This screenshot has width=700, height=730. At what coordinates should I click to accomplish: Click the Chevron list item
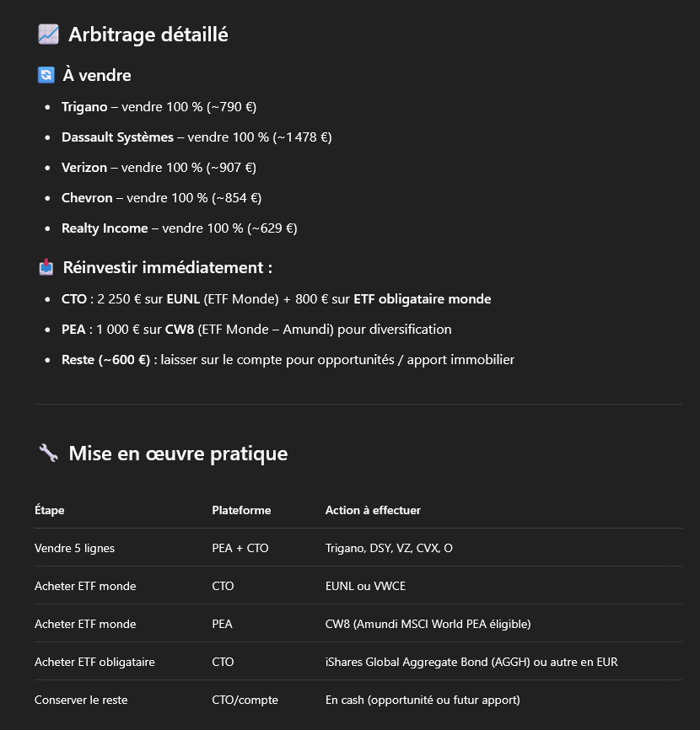(x=162, y=198)
